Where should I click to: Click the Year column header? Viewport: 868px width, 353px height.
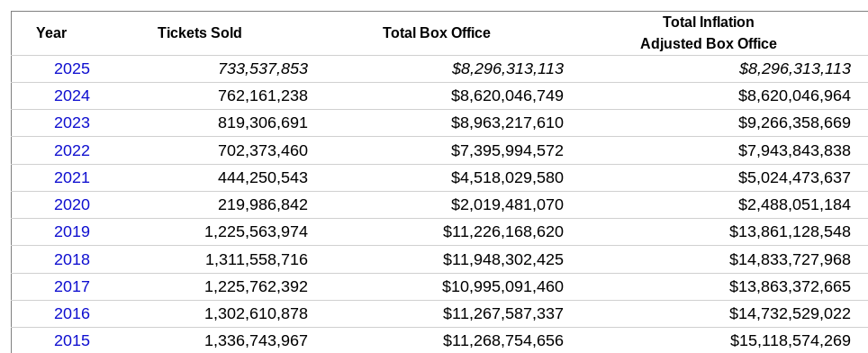[51, 33]
